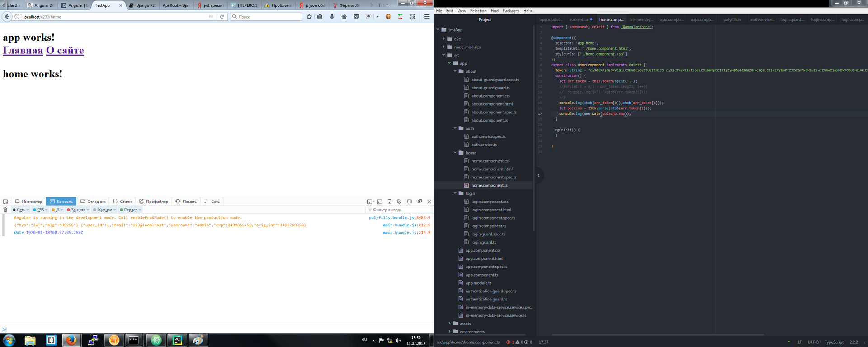The width and height of the screenshot is (868, 347).
Task: Open Atom Packages menu
Action: pos(511,11)
